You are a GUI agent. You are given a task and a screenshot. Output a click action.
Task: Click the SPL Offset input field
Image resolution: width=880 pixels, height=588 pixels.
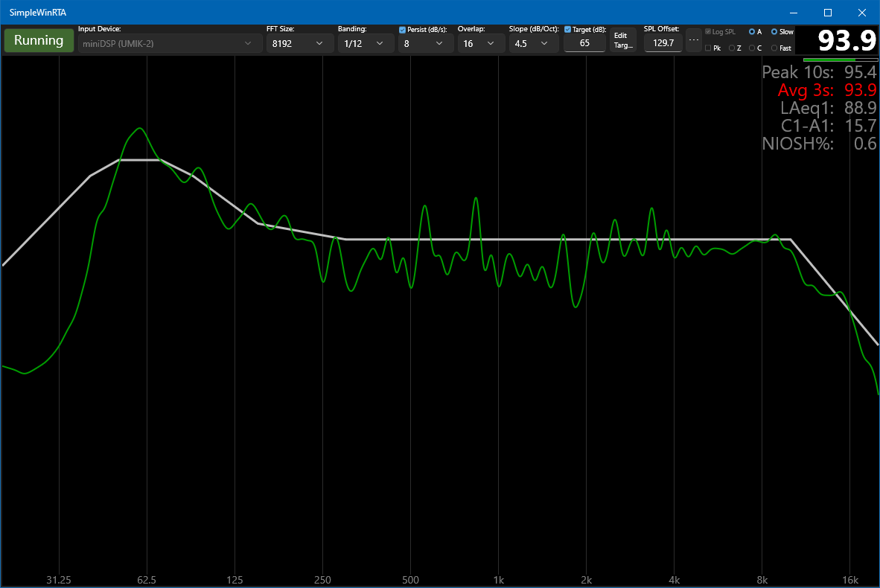pos(663,42)
